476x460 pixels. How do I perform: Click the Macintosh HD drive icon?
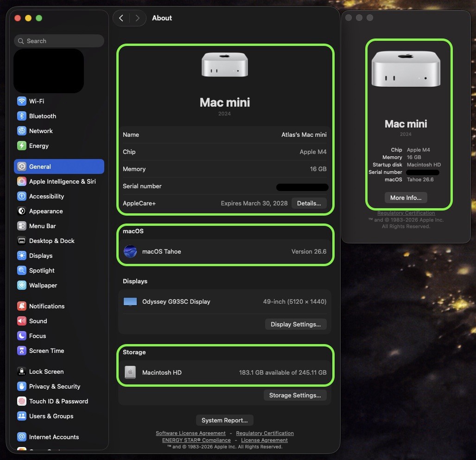(x=130, y=372)
